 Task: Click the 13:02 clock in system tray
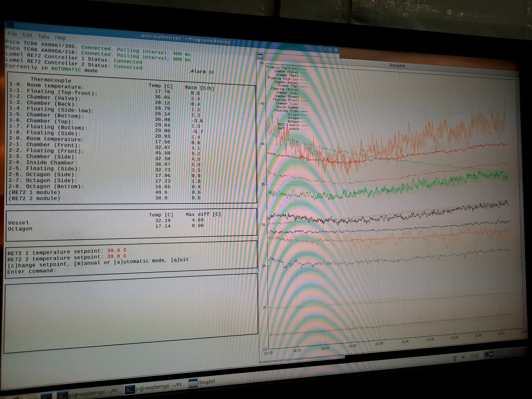pos(474,356)
